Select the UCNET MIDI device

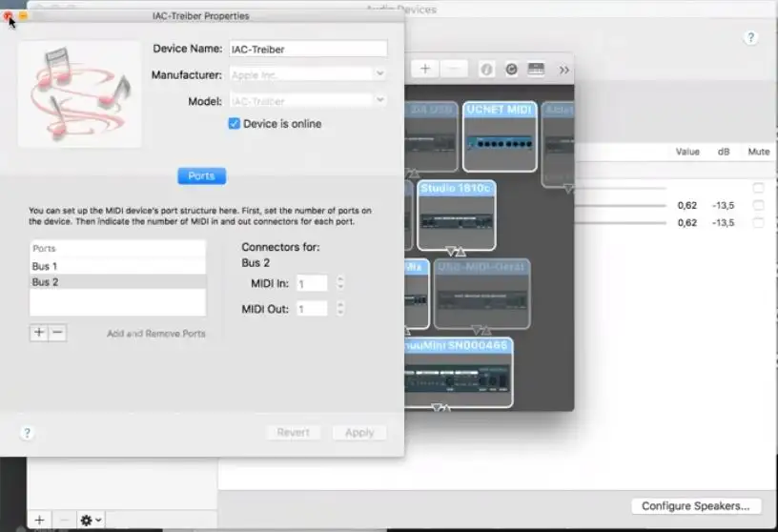[x=500, y=136]
